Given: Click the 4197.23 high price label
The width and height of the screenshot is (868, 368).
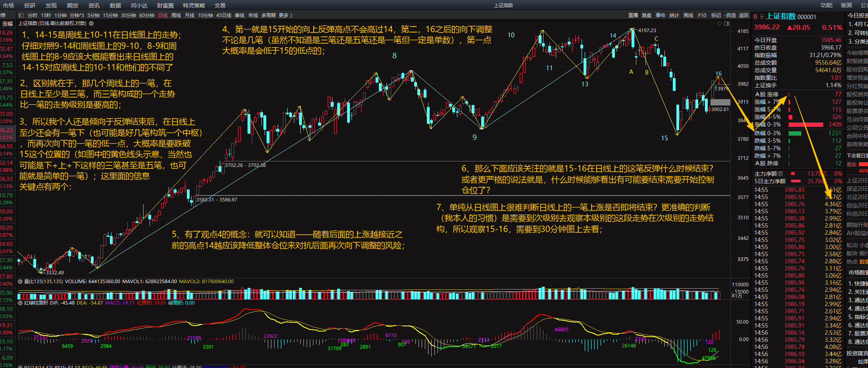Looking at the screenshot, I should (647, 30).
